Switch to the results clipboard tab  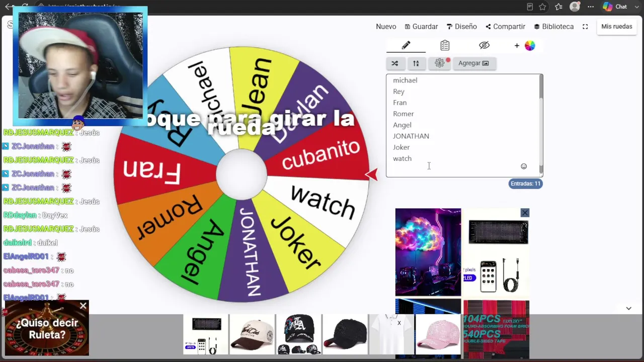click(445, 46)
